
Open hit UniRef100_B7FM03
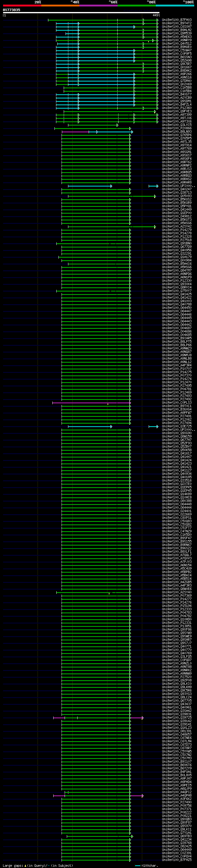[x=177, y=20]
